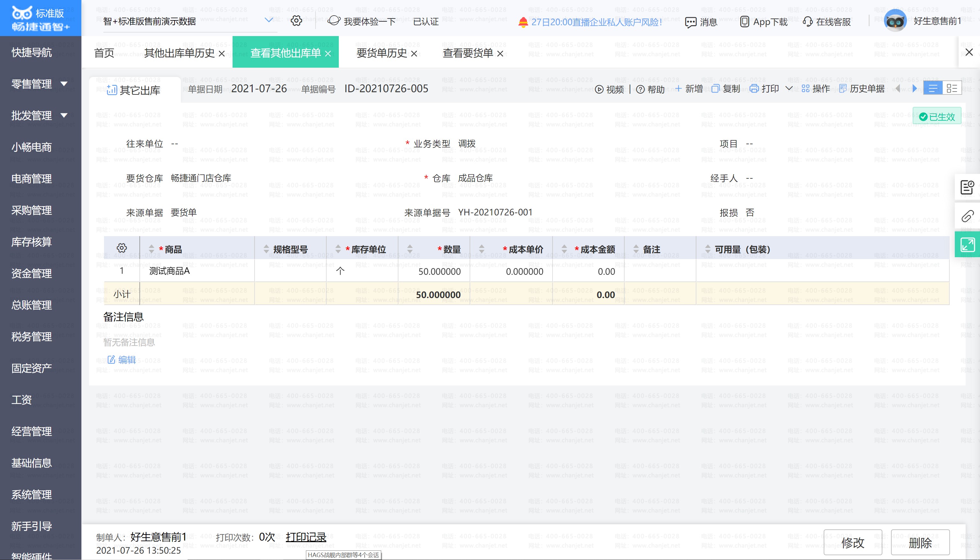Click the 修改 button
Image resolution: width=980 pixels, height=560 pixels.
click(852, 542)
